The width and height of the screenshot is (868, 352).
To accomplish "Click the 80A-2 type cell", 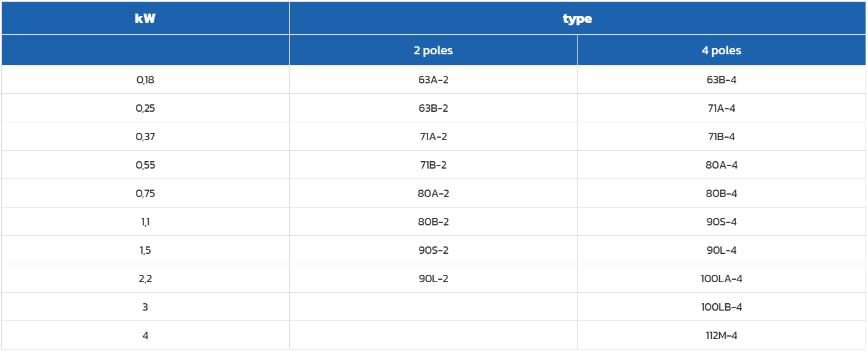I will 433,193.
